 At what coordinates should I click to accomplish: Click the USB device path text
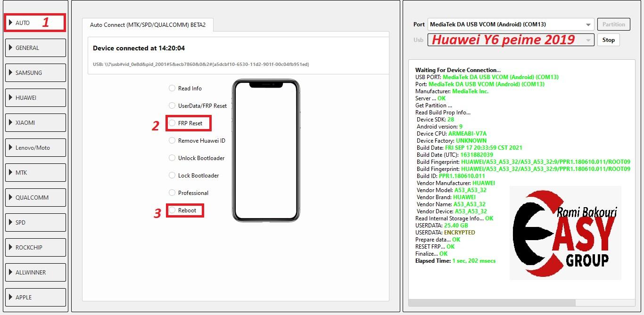click(201, 64)
